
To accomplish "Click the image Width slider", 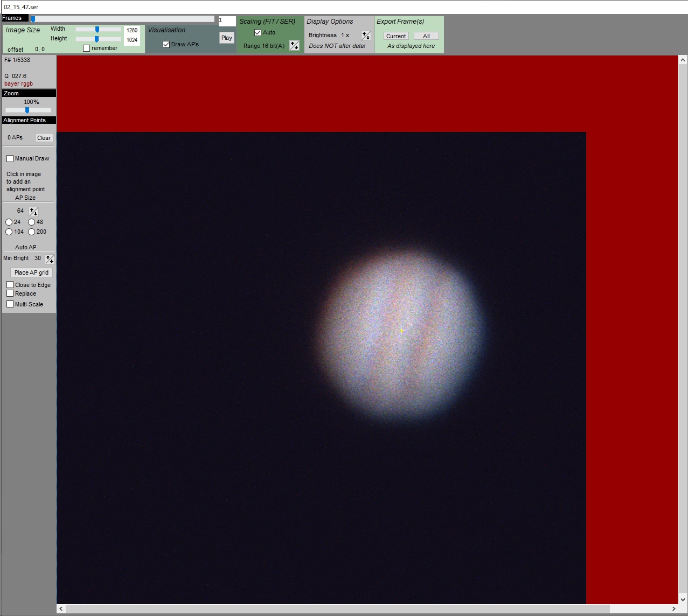I will click(98, 30).
